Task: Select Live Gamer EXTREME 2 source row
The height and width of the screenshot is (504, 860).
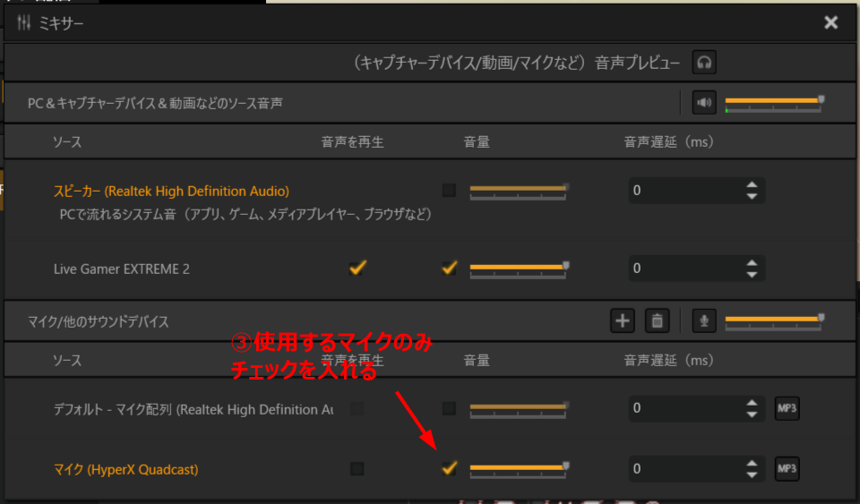Action: pyautogui.click(x=122, y=269)
